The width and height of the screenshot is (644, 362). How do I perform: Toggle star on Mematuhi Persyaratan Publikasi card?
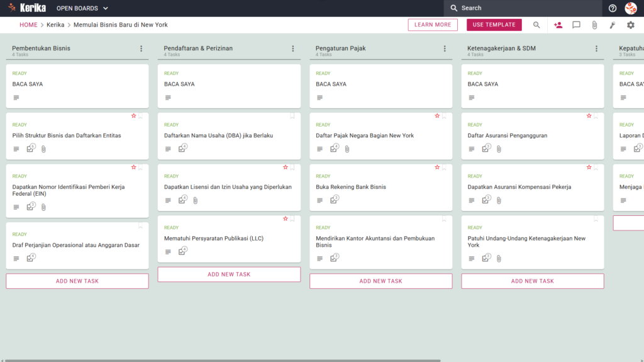click(286, 219)
